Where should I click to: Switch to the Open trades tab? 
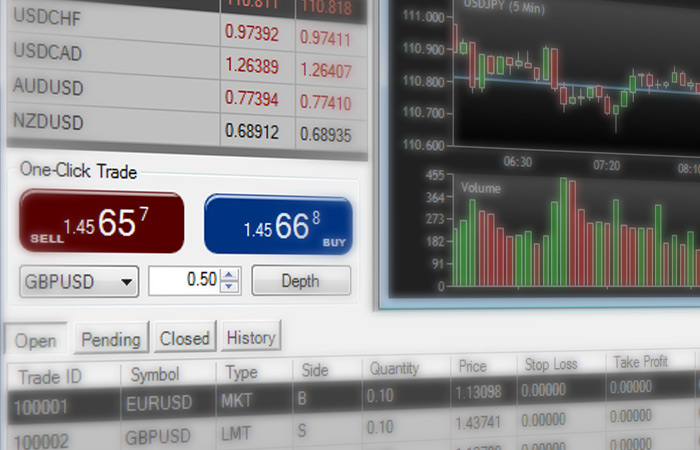pos(36,340)
